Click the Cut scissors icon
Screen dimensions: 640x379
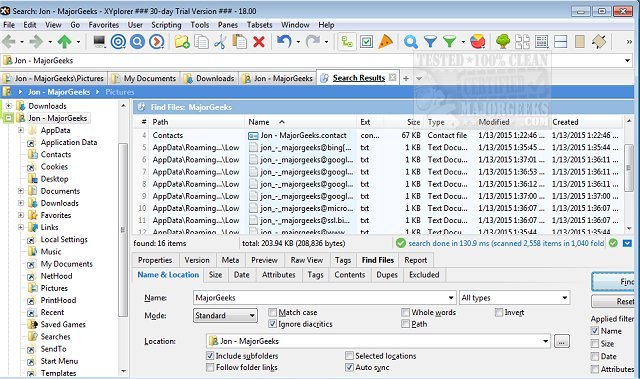click(x=220, y=42)
